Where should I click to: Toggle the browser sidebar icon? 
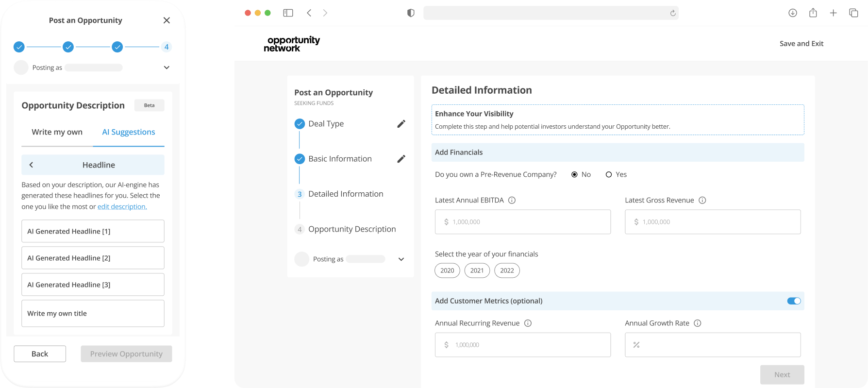pos(288,13)
